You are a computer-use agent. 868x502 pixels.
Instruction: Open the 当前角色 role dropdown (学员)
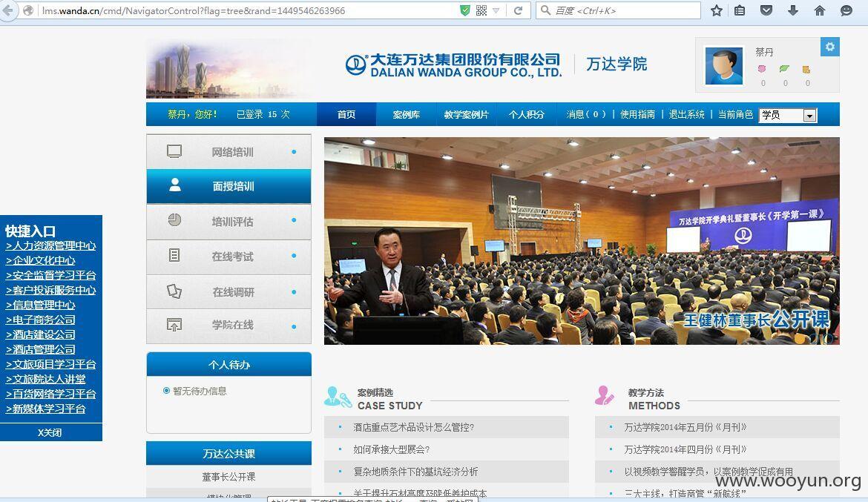(788, 115)
